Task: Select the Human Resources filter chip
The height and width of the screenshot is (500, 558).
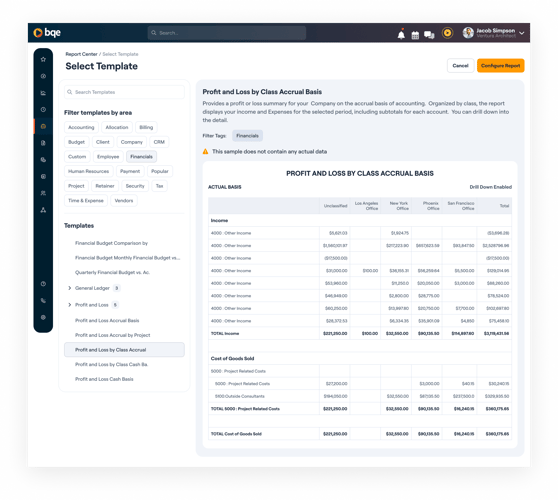Action: click(89, 171)
